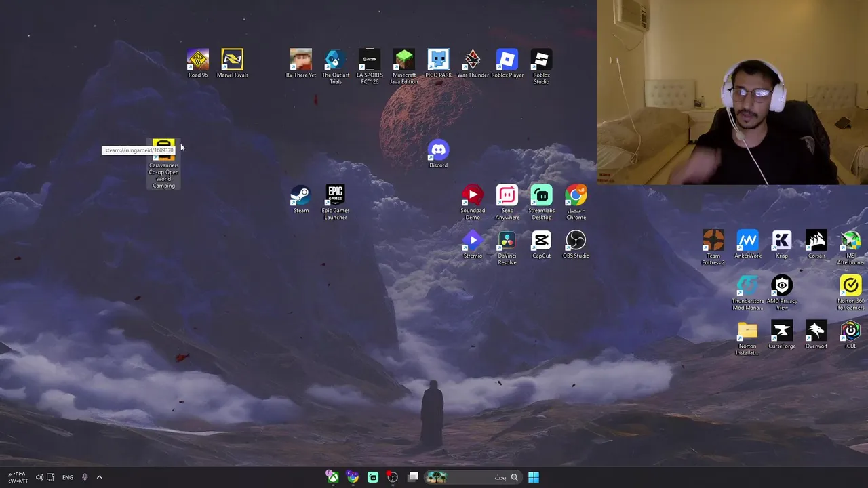Open Task View on the taskbar
The height and width of the screenshot is (488, 868).
click(x=413, y=477)
